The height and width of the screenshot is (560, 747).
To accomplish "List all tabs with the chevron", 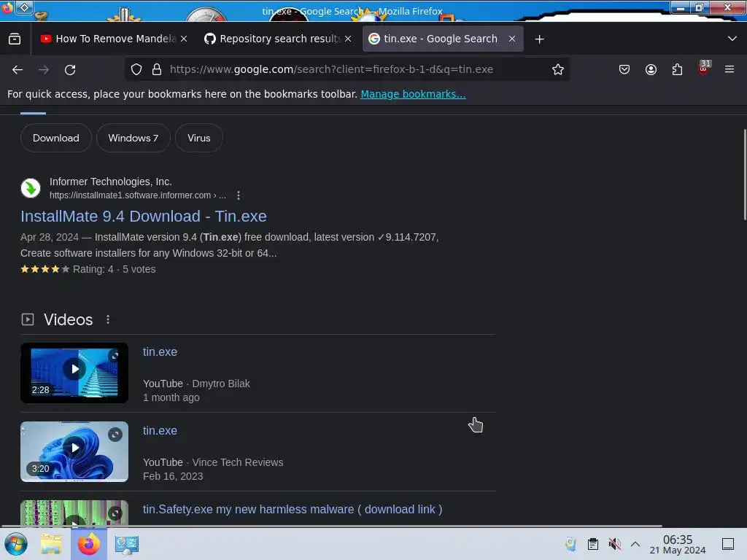I will [732, 39].
